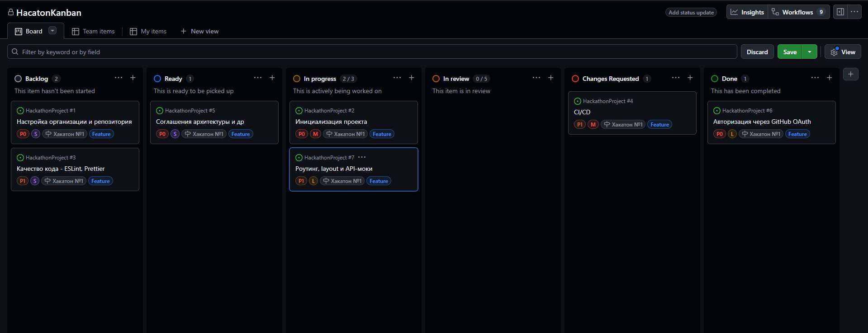Add item to Backlog column
Viewport: 868px width, 333px height.
click(133, 78)
